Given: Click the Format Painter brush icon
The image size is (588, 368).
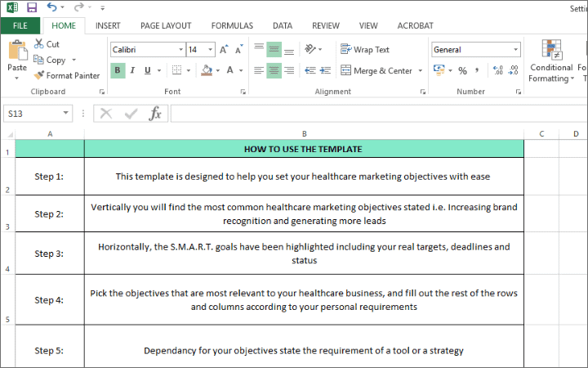Looking at the screenshot, I should (x=39, y=75).
